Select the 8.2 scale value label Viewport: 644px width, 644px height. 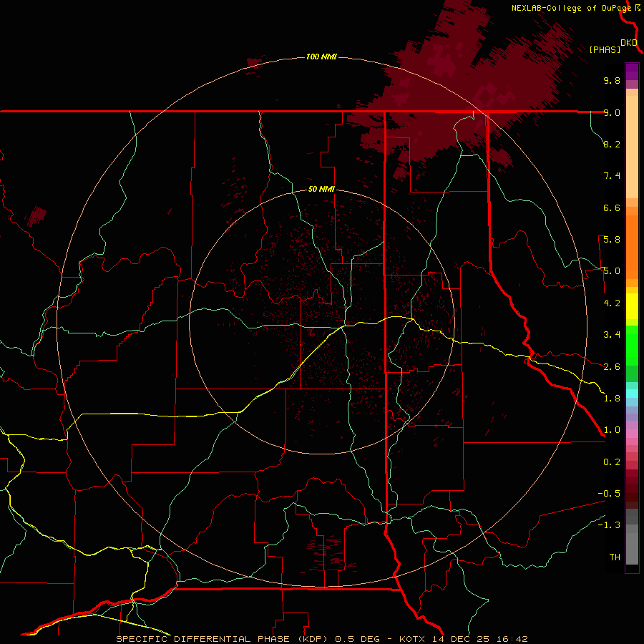pos(612,144)
